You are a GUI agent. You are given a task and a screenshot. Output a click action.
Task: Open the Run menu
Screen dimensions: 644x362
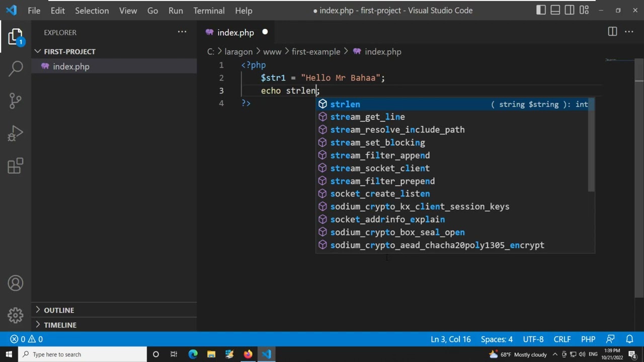click(x=176, y=11)
